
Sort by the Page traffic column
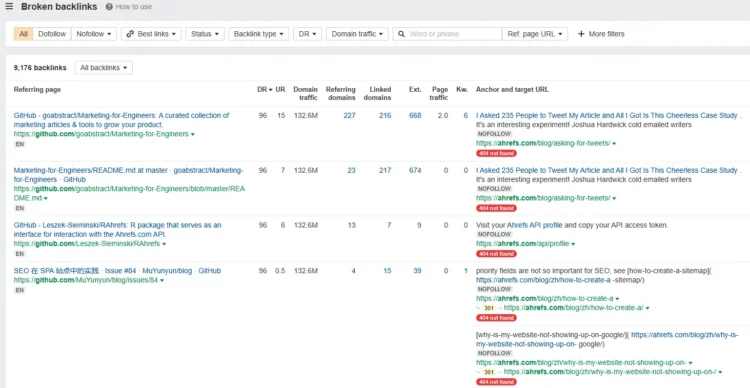[x=440, y=93]
